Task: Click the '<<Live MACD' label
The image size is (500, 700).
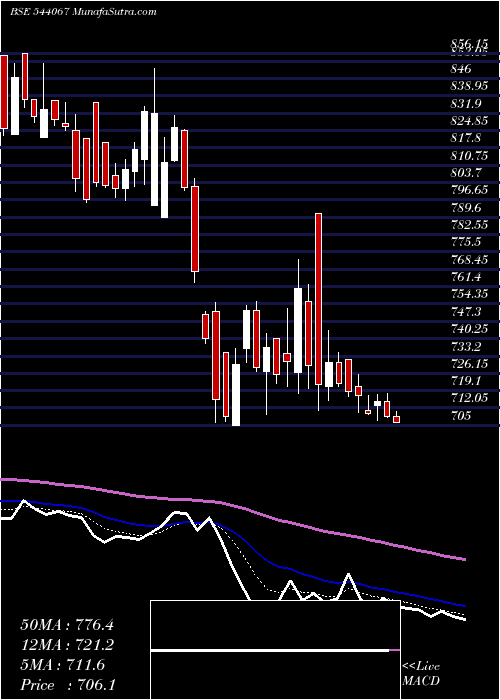Action: point(421,673)
